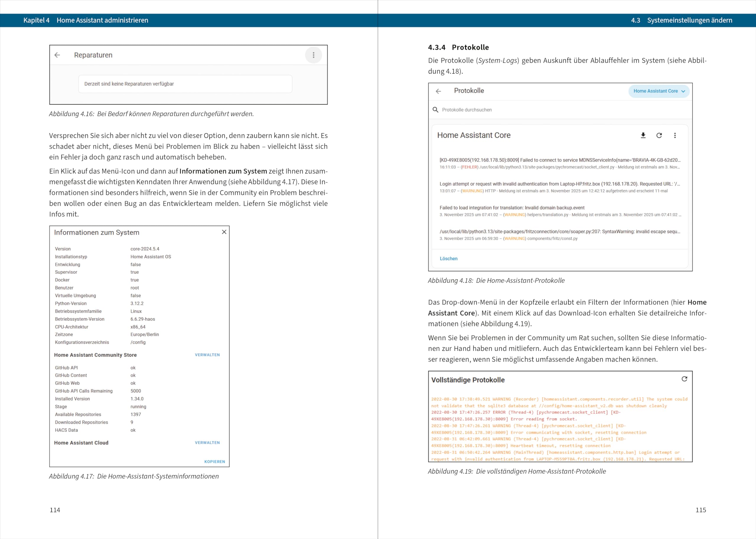Click the 'Heartbeat timeout, resetting connection' line
This screenshot has height=539, width=756.
pyautogui.click(x=529, y=442)
